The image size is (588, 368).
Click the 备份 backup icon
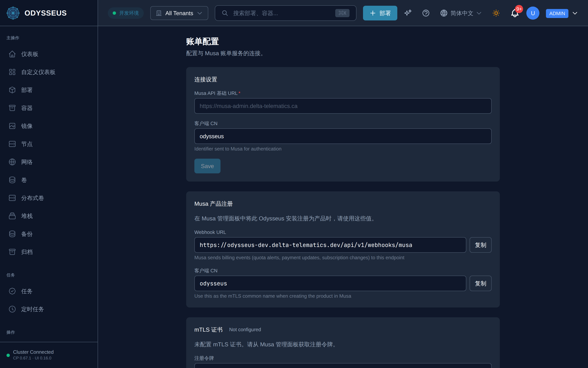coord(12,234)
